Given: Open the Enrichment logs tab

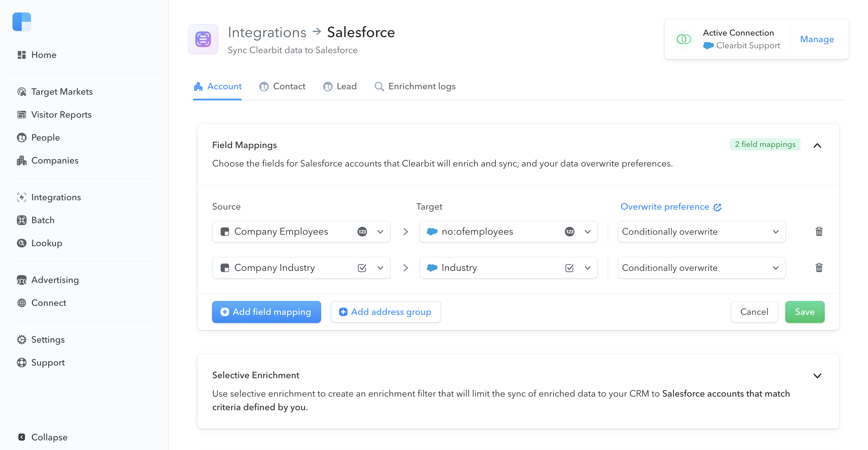Looking at the screenshot, I should pyautogui.click(x=415, y=87).
